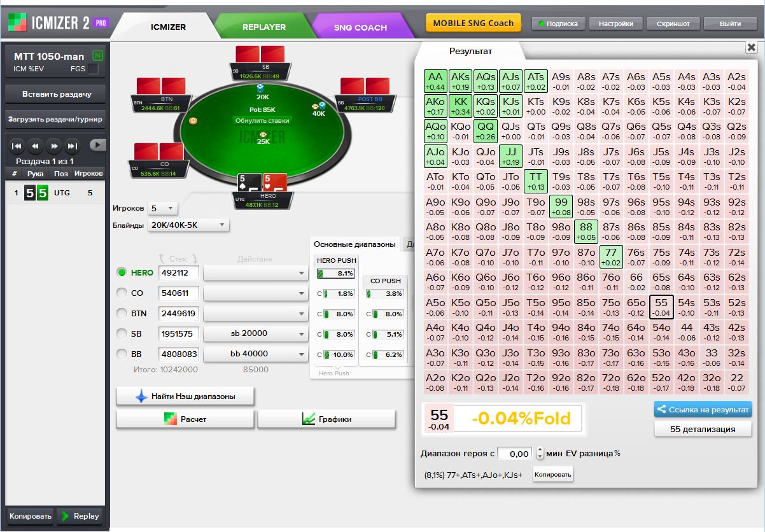Open the Подписка subscription button

point(558,24)
